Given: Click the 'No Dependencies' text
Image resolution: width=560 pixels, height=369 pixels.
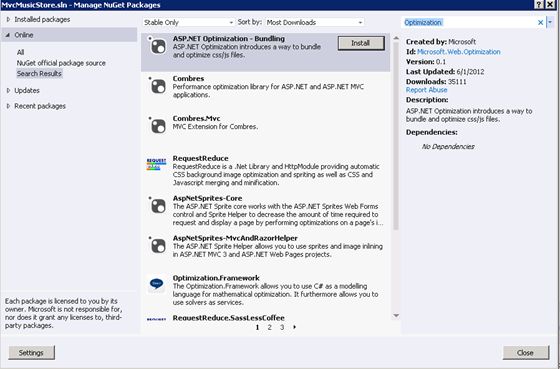Looking at the screenshot, I should [x=448, y=146].
